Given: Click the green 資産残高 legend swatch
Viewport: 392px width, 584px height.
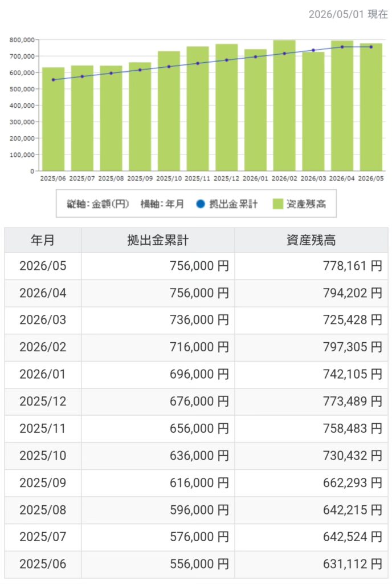Looking at the screenshot, I should (x=278, y=204).
